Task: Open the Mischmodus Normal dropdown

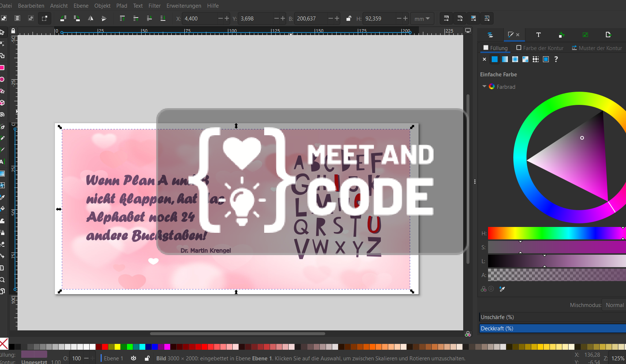Action: coord(614,305)
